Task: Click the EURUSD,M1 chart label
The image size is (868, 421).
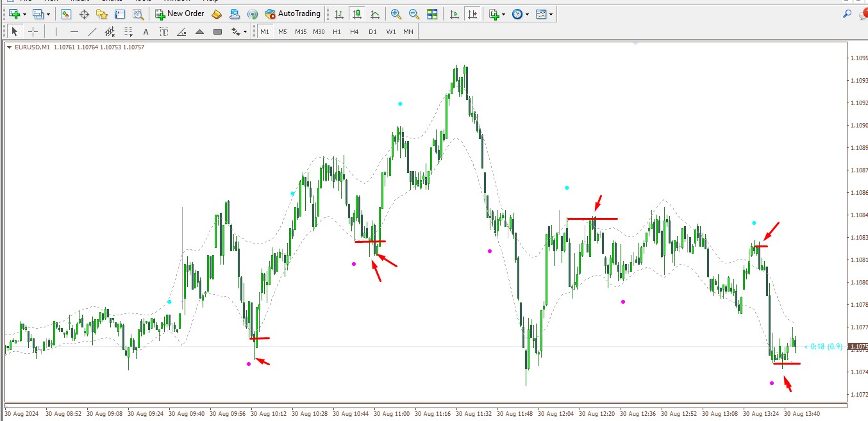Action: point(32,47)
